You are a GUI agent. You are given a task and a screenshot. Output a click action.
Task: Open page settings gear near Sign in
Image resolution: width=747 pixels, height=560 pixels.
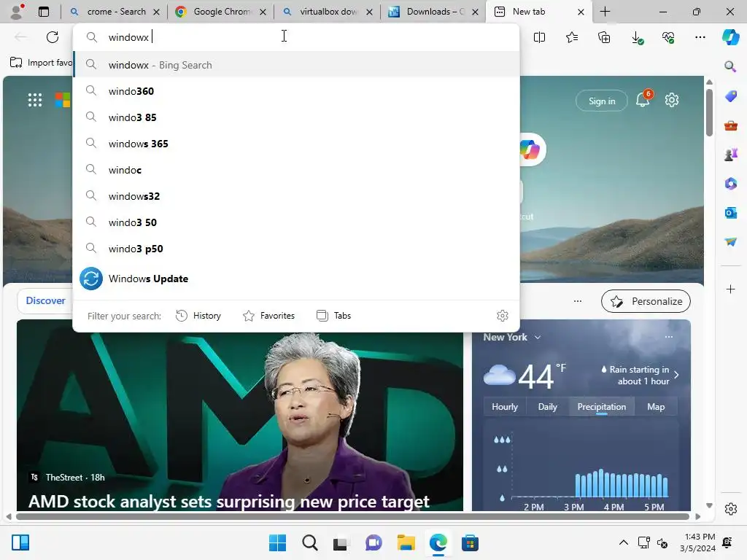pyautogui.click(x=672, y=100)
